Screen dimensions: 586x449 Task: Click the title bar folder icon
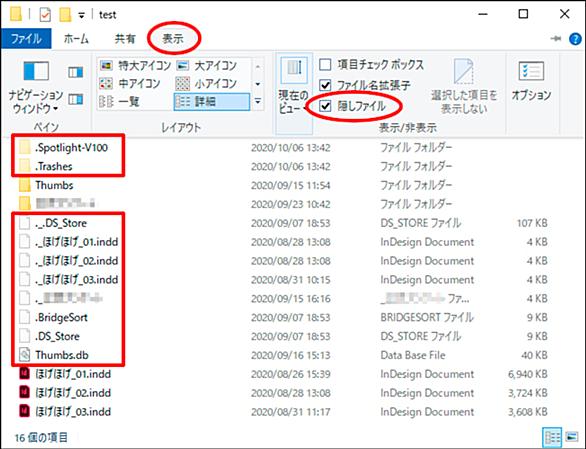tap(15, 14)
